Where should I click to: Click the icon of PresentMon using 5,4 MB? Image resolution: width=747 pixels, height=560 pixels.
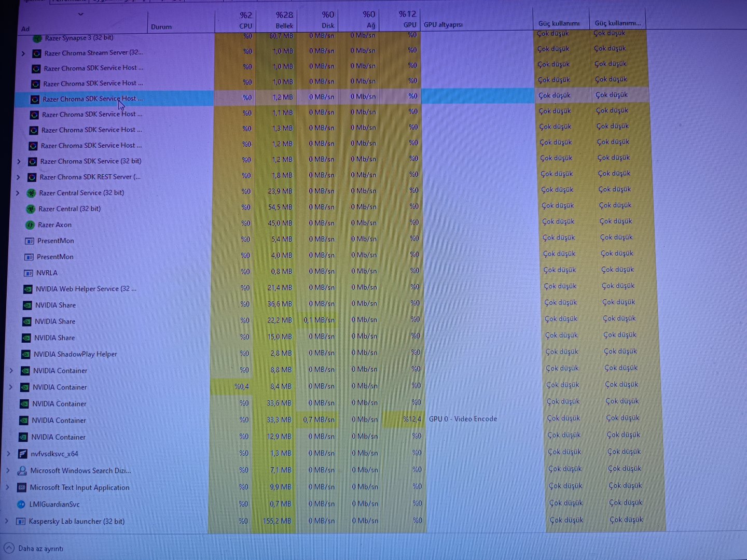(30, 241)
